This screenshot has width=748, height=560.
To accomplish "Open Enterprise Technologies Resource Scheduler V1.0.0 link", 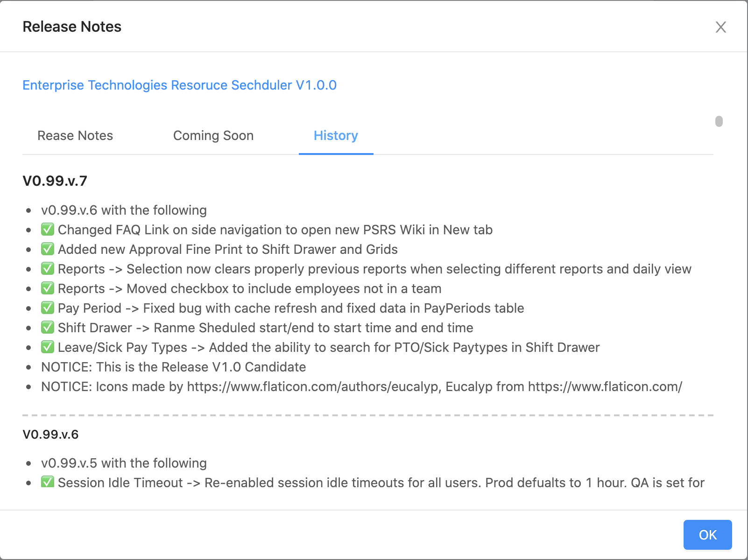I will [179, 85].
